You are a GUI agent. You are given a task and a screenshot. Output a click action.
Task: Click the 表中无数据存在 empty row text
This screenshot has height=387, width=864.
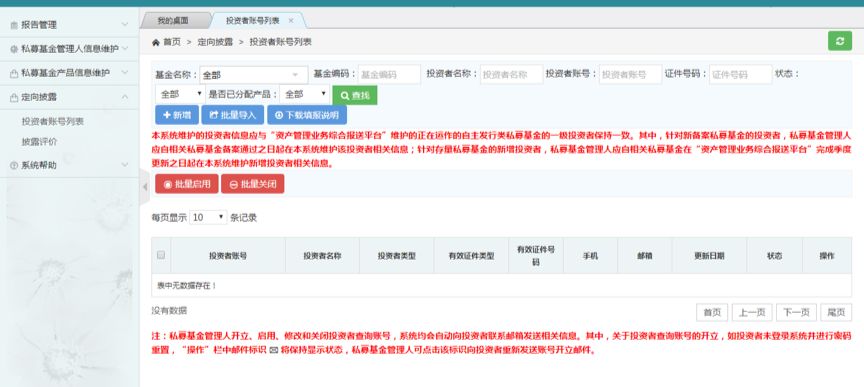[186, 286]
